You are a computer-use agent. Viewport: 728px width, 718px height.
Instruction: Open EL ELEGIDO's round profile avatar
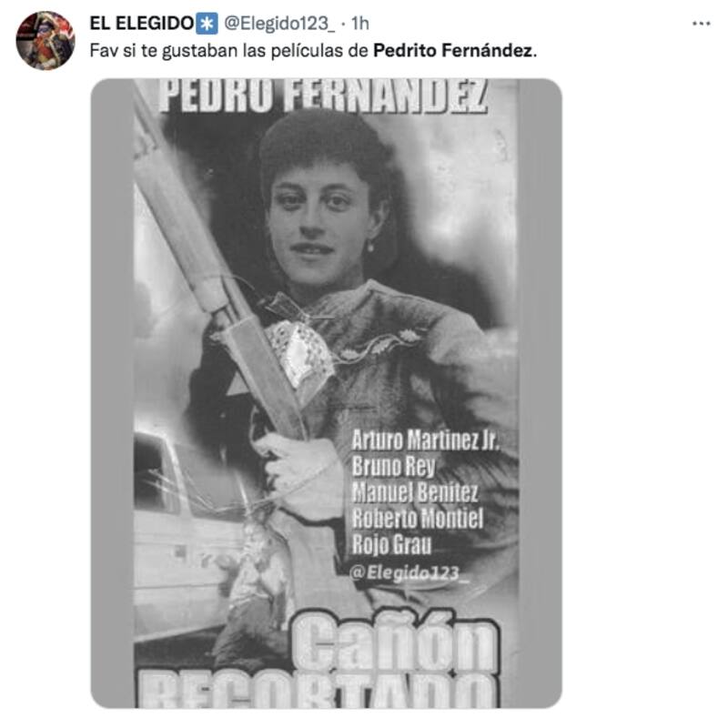(x=45, y=40)
